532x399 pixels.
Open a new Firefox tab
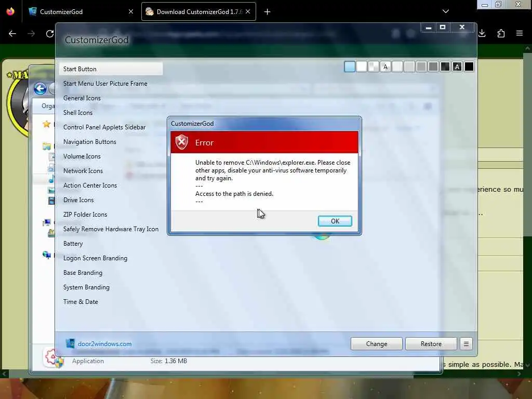coord(268,12)
